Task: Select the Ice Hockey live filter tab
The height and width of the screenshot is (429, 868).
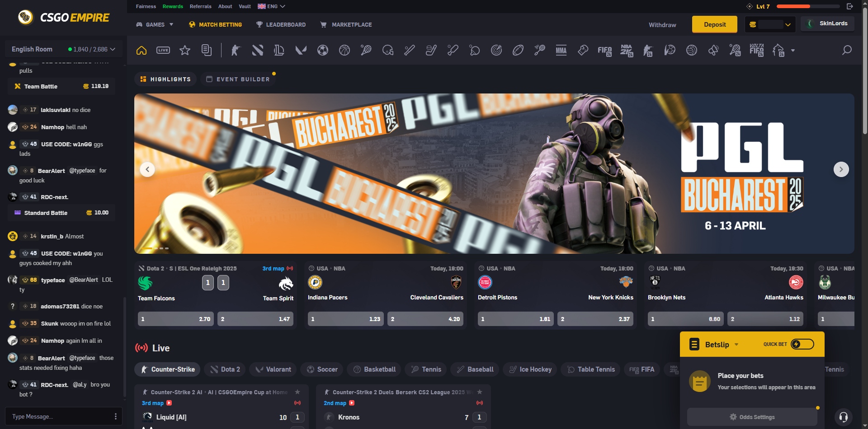Action: [530, 369]
